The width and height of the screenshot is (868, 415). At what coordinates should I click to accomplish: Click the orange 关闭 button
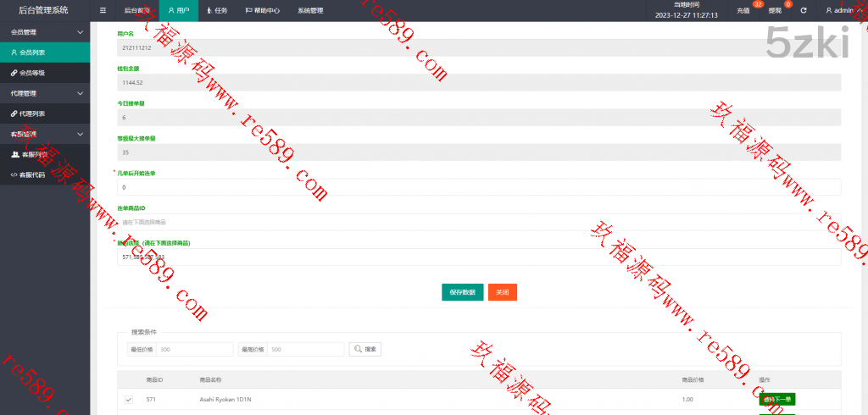pos(503,292)
